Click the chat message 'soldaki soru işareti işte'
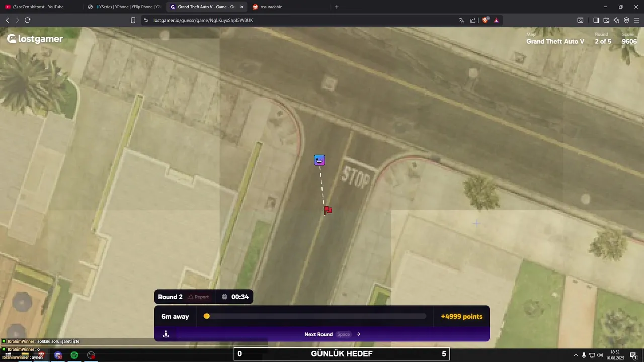 coord(58,341)
